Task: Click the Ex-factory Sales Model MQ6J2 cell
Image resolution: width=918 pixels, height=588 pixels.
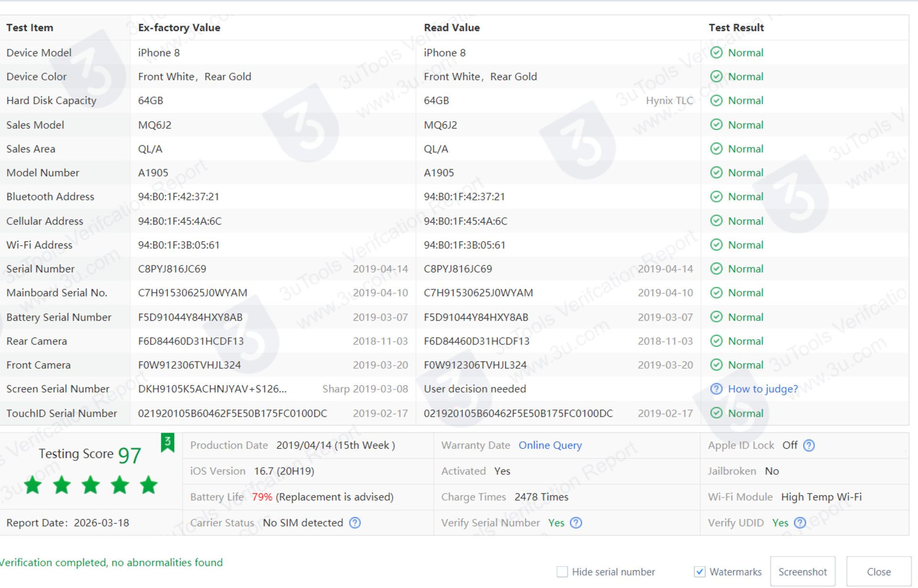Action: (155, 125)
